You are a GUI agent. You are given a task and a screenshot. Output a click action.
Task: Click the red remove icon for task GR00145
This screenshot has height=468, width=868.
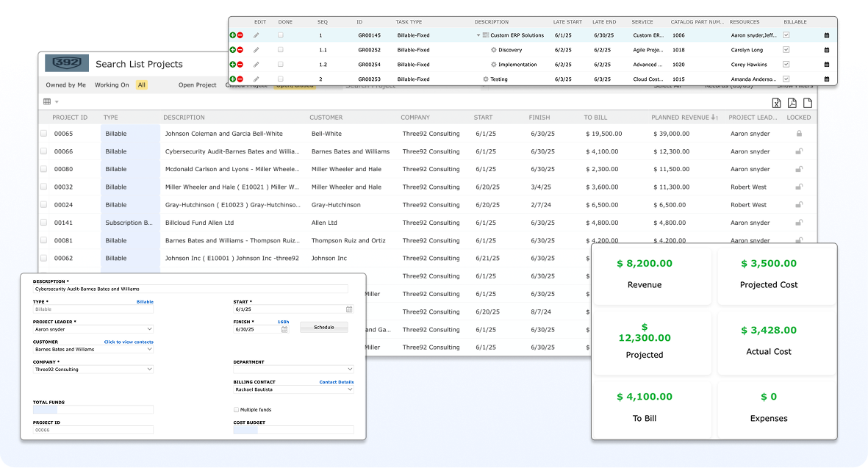(240, 35)
